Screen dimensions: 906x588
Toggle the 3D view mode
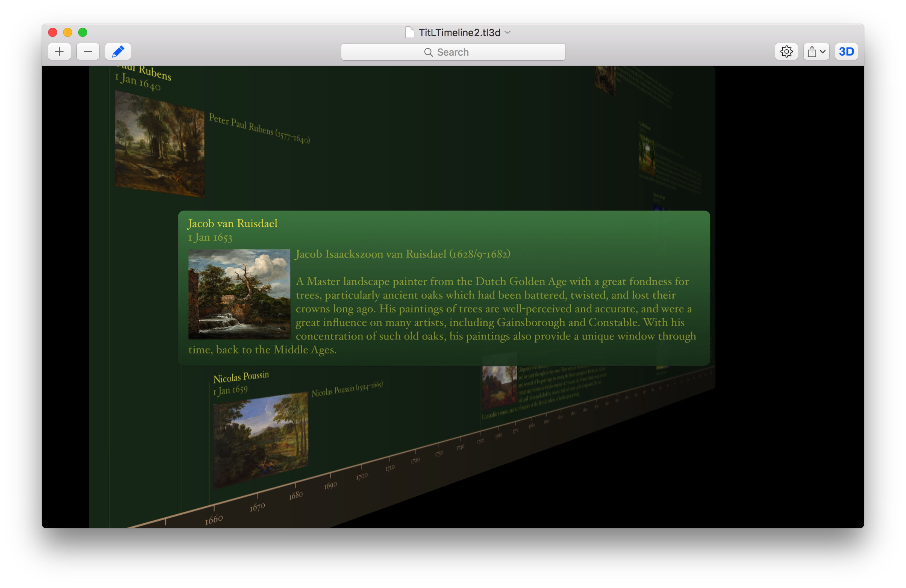coord(846,52)
